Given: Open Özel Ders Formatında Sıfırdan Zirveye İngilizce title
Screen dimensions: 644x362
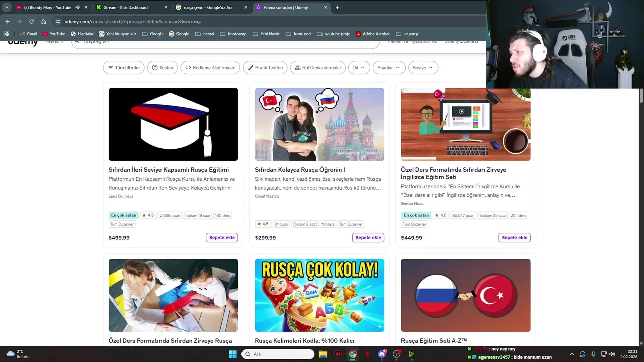Looking at the screenshot, I should click(x=453, y=173).
